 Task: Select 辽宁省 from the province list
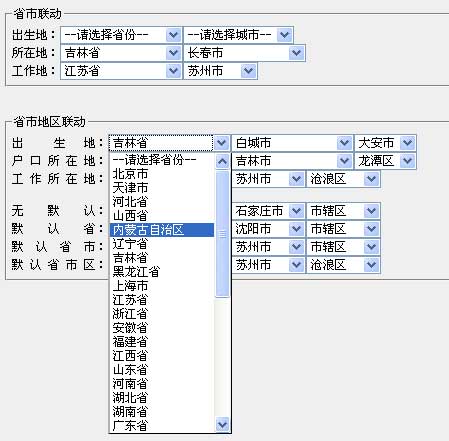162,244
